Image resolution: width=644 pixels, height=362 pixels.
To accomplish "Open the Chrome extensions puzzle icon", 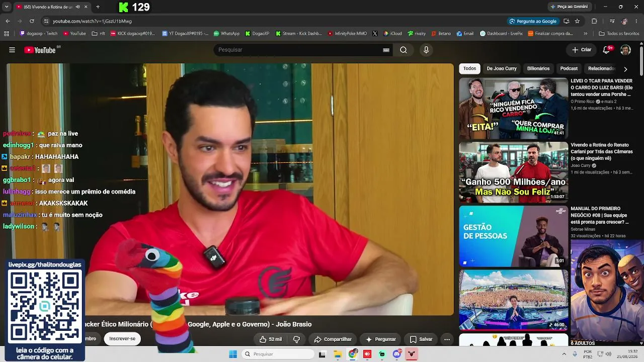I will coord(594,21).
